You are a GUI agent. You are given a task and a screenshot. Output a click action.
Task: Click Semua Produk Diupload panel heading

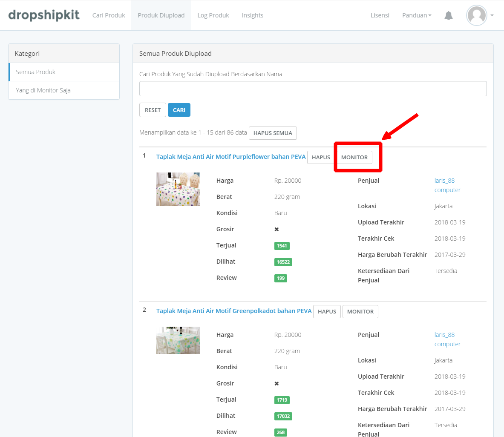(x=313, y=53)
